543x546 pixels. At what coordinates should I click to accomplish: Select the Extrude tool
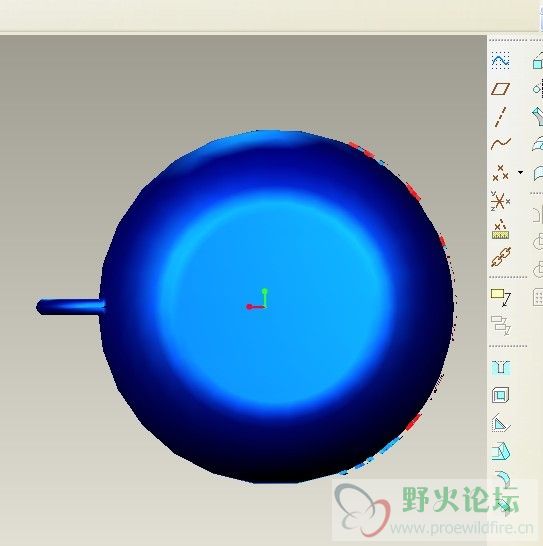tap(538, 61)
